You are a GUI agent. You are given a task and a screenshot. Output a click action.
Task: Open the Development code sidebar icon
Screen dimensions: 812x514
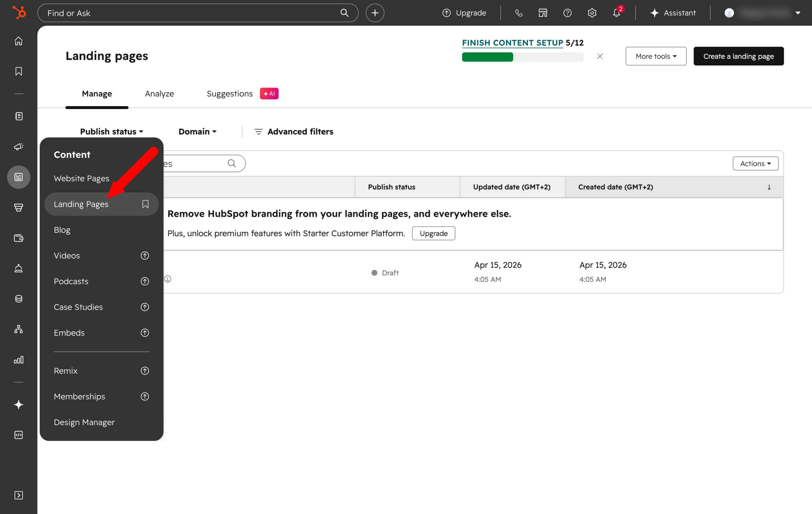tap(18, 435)
